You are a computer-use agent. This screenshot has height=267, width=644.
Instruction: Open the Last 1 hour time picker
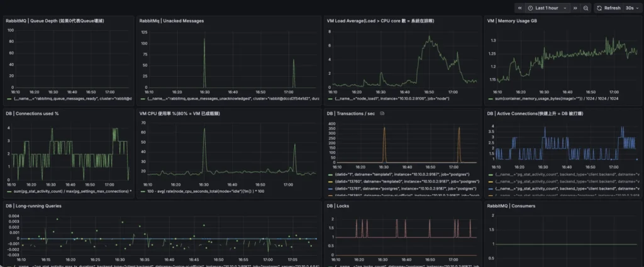pos(548,8)
